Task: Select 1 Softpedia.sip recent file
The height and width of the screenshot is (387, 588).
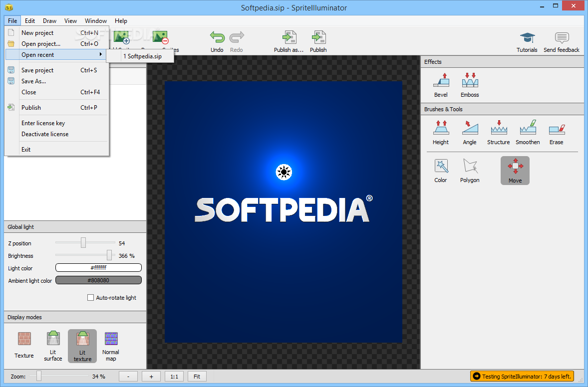Action: click(140, 56)
